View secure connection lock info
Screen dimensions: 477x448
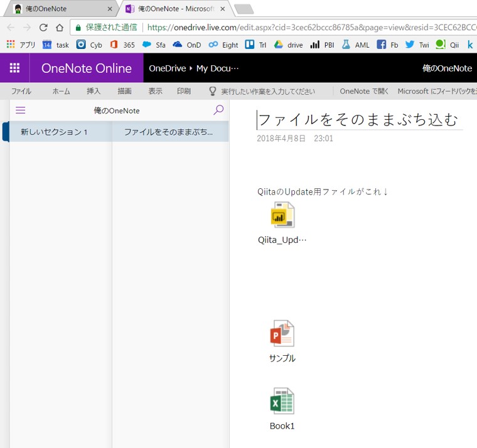[78, 28]
